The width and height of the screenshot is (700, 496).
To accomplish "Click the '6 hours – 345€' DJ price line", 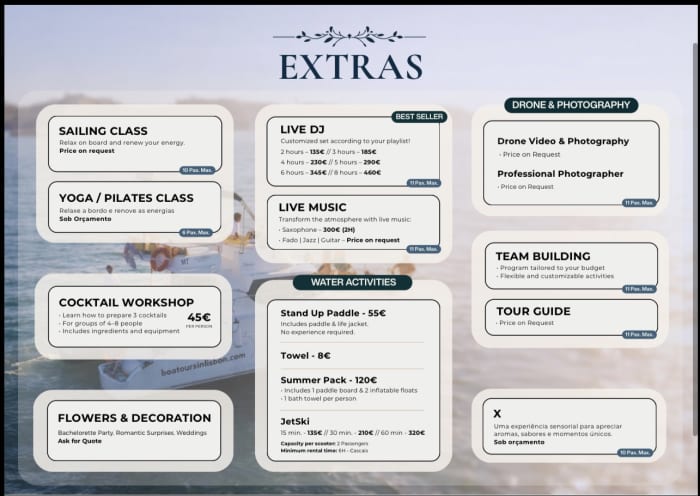I will [x=331, y=172].
